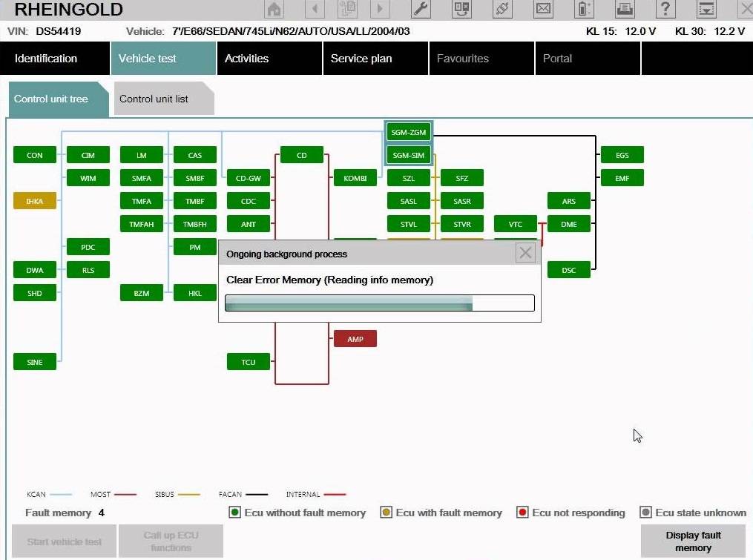Select the CDC control unit
The image size is (753, 560).
[249, 201]
